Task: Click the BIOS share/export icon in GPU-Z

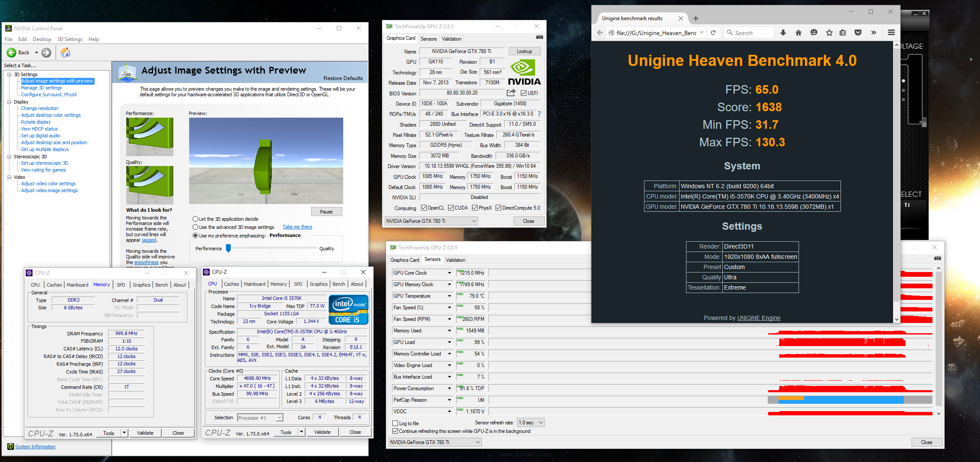Action: (511, 93)
